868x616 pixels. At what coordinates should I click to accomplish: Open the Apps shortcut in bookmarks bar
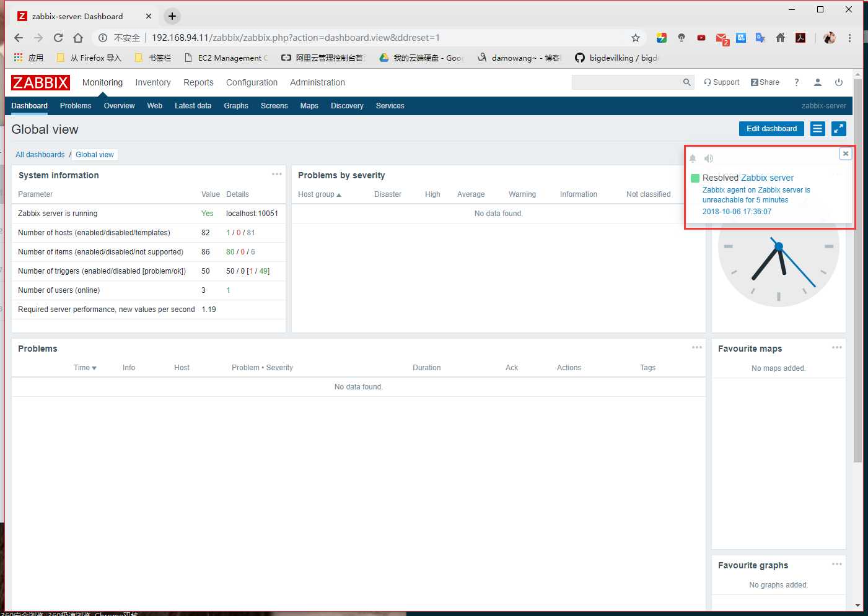point(28,58)
